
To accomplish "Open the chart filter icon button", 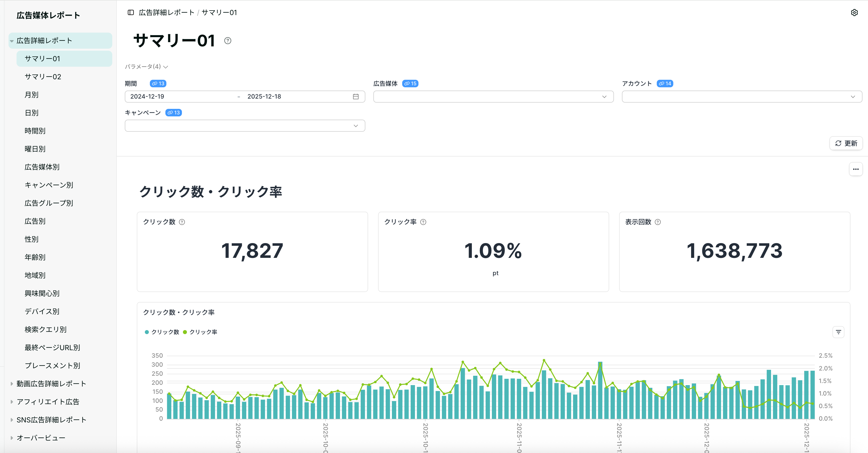I will coord(838,332).
